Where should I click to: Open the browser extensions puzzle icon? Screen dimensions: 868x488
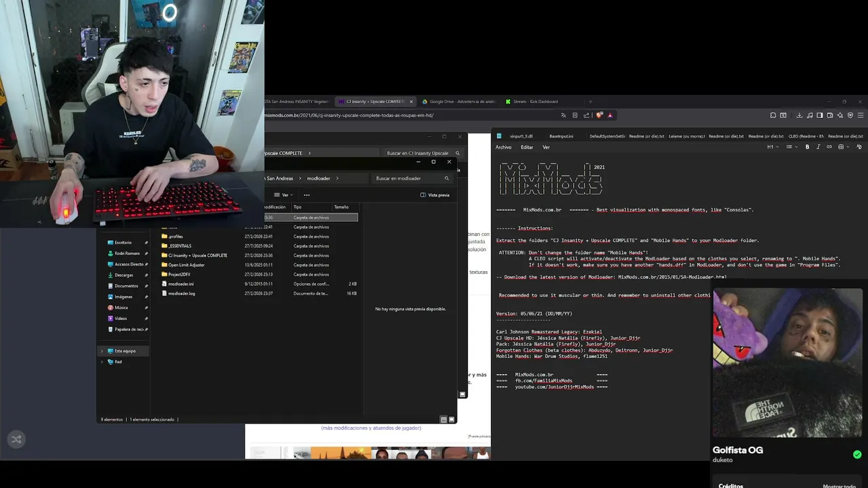point(773,115)
